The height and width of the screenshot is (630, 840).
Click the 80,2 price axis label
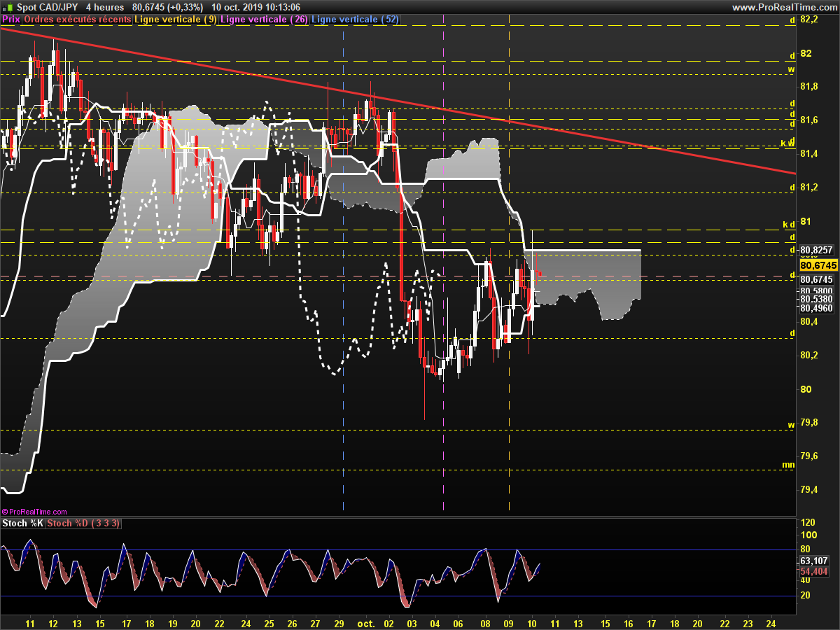tap(809, 356)
